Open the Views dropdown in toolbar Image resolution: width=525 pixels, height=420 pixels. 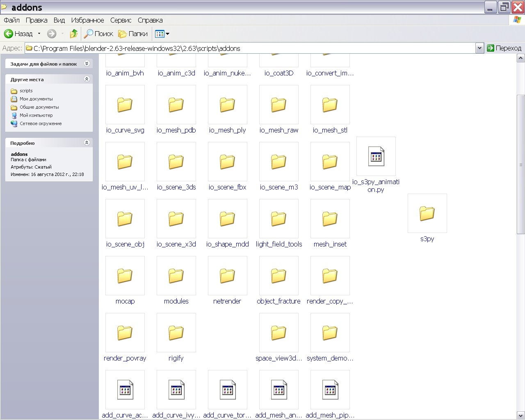pyautogui.click(x=162, y=34)
